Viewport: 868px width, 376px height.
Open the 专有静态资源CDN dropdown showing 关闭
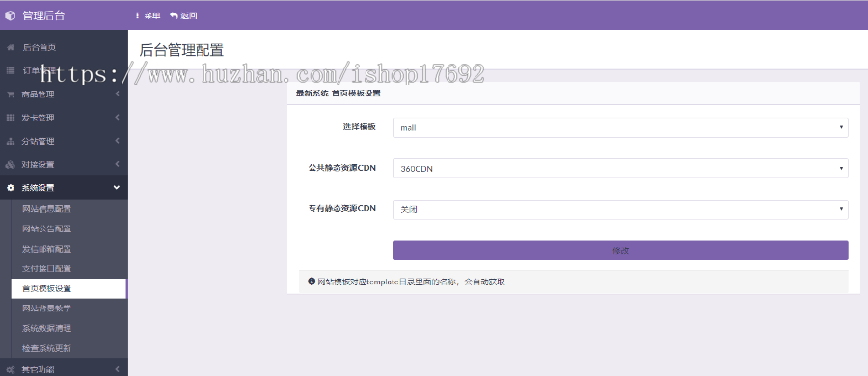[620, 209]
